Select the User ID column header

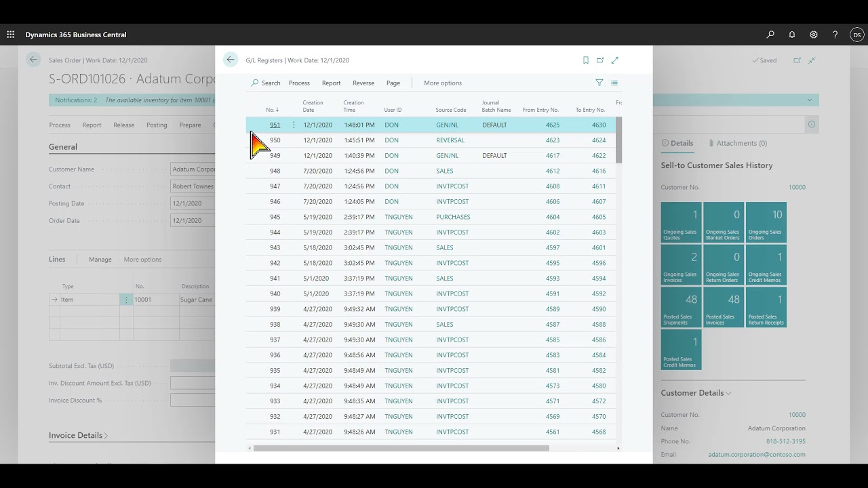point(393,110)
